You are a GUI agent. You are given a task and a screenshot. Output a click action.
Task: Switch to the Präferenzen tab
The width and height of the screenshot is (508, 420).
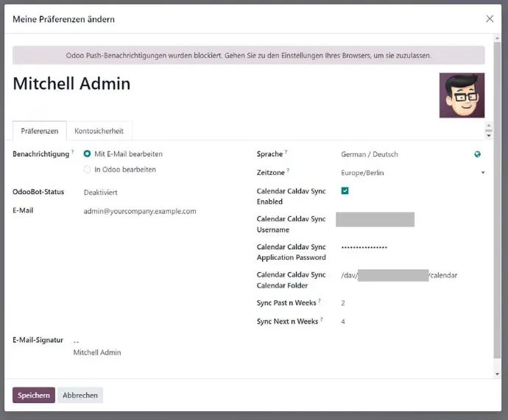pyautogui.click(x=40, y=131)
